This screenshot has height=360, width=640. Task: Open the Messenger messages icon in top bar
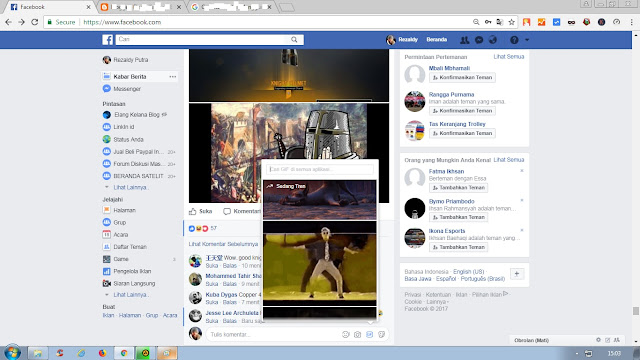click(x=479, y=40)
